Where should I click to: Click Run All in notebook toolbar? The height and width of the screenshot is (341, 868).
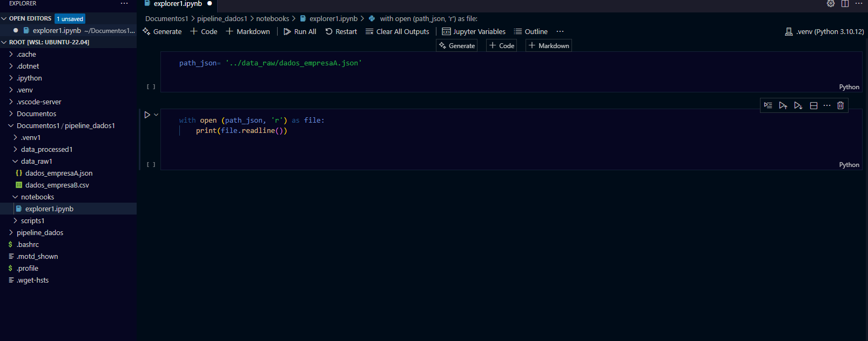pyautogui.click(x=300, y=32)
